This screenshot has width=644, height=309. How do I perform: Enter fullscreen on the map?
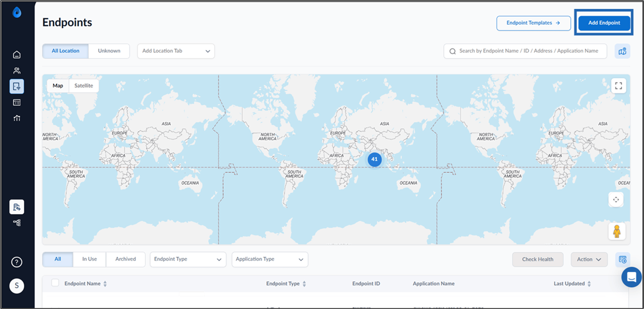(x=619, y=86)
